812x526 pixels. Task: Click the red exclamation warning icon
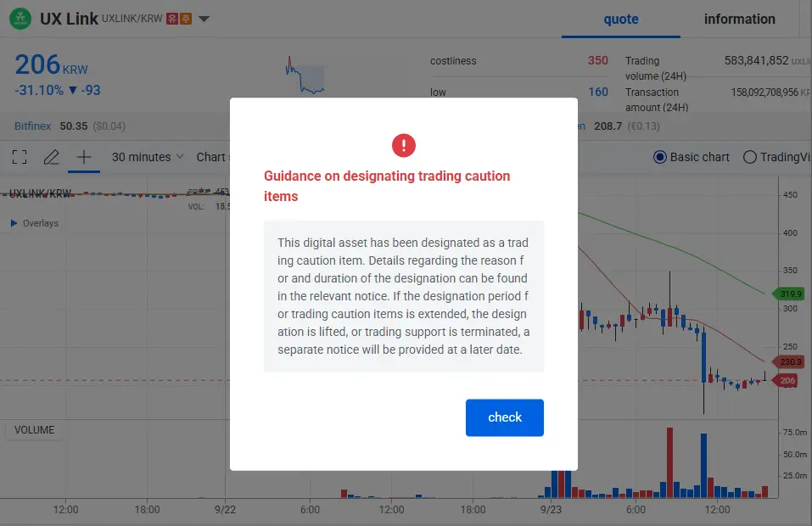tap(404, 145)
